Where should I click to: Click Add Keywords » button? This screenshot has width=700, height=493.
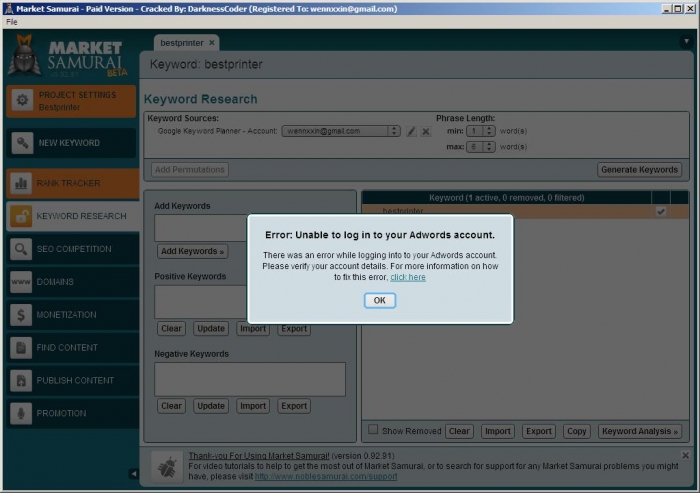192,251
